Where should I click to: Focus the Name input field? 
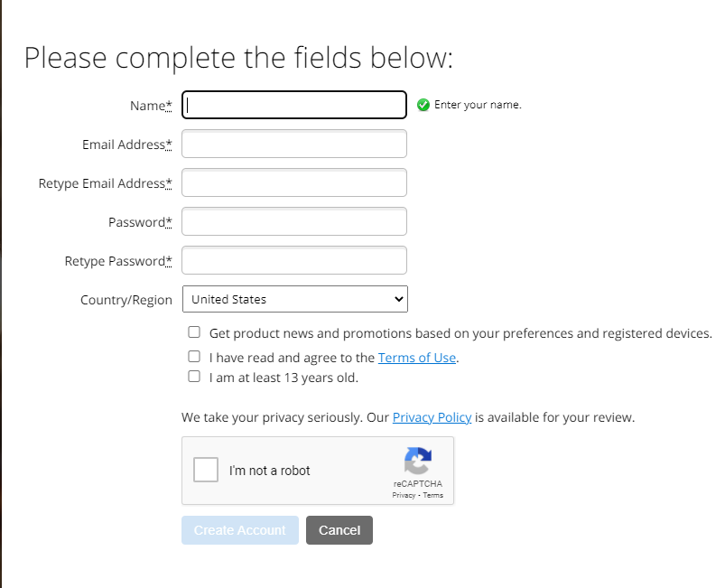click(294, 105)
